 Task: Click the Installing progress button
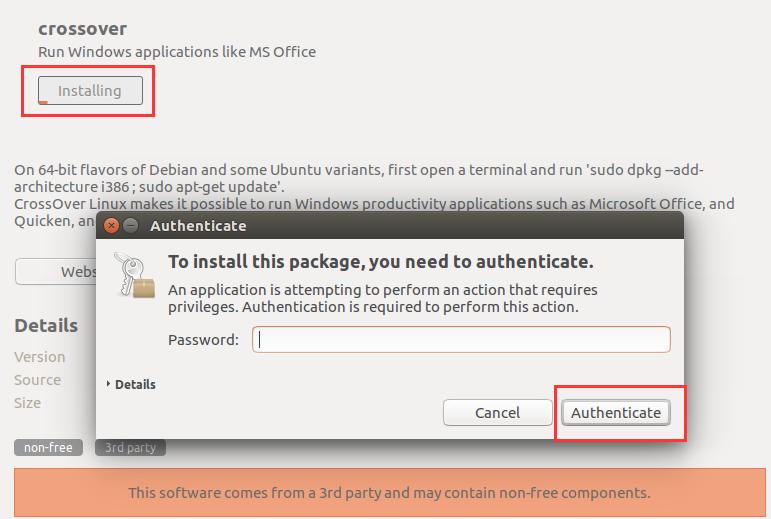tap(90, 91)
